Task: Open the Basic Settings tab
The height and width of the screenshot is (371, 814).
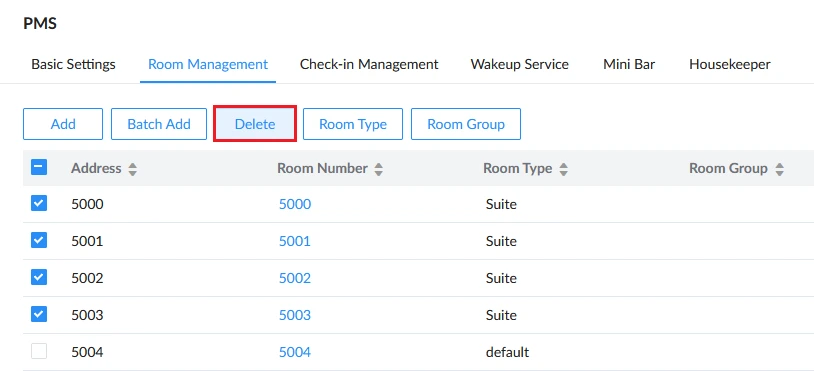Action: [x=73, y=64]
